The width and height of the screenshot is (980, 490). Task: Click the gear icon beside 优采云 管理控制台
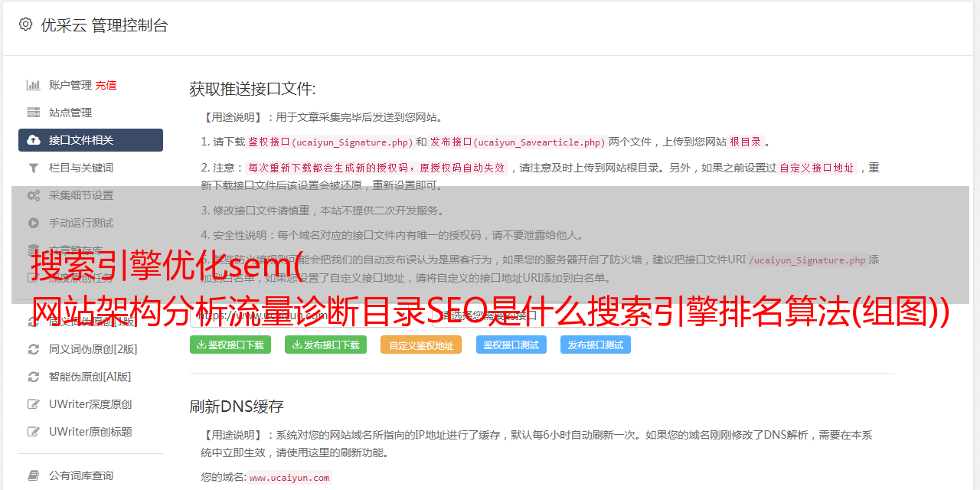point(25,24)
